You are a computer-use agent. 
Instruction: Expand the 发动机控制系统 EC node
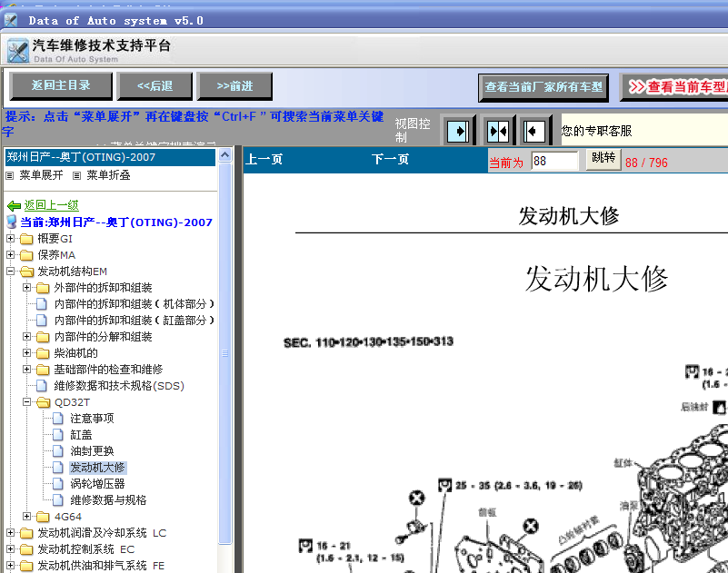[10, 549]
